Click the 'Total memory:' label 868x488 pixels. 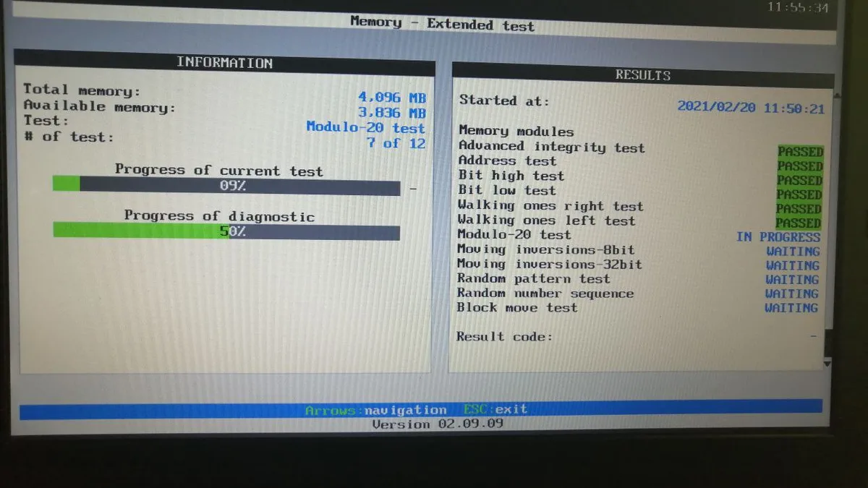click(82, 90)
